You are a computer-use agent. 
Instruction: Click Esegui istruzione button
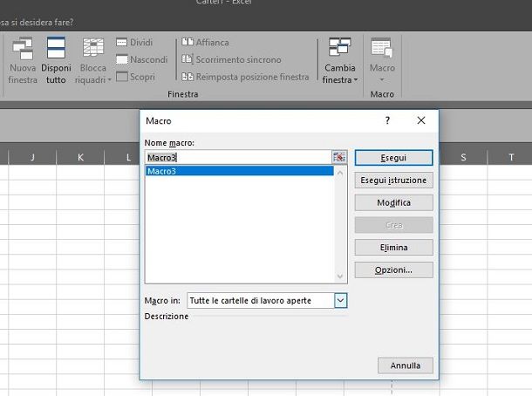(x=393, y=181)
